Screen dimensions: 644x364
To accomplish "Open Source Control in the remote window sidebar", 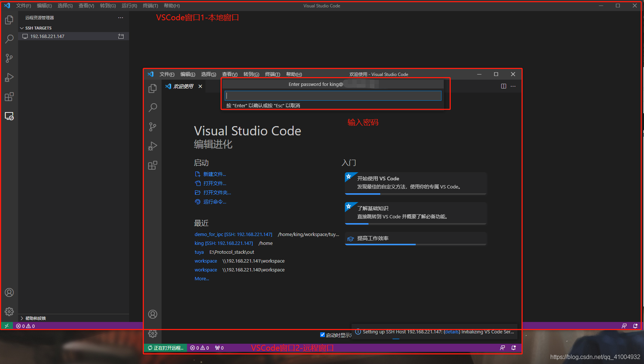I will pyautogui.click(x=152, y=126).
